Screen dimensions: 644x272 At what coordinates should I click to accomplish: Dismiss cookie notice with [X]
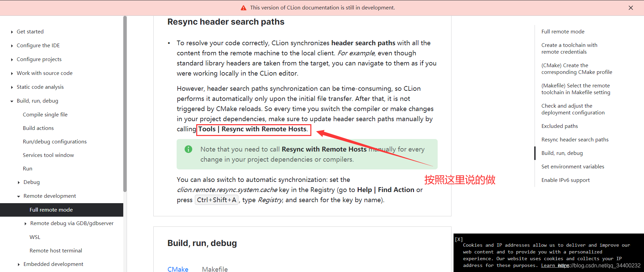(x=459, y=239)
